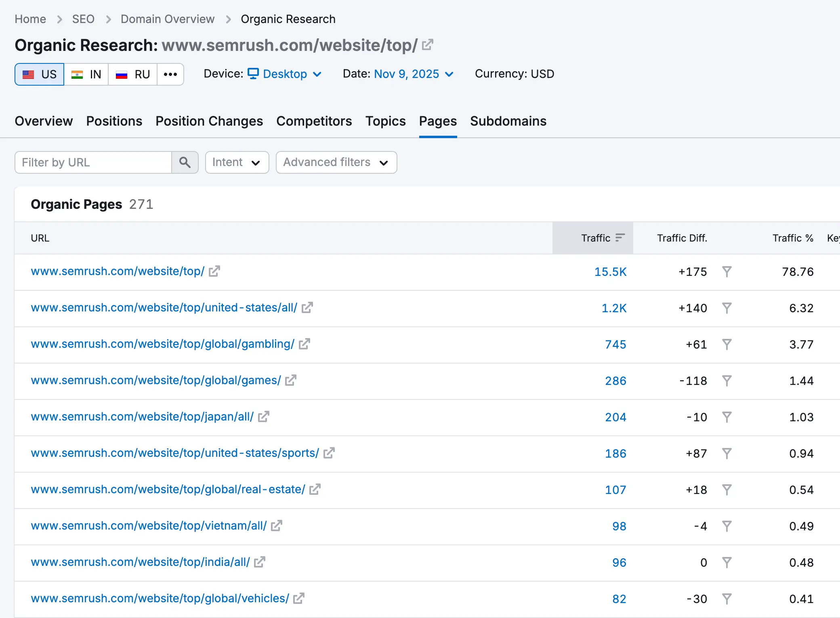Select the US country database button
840x618 pixels.
[x=40, y=74]
